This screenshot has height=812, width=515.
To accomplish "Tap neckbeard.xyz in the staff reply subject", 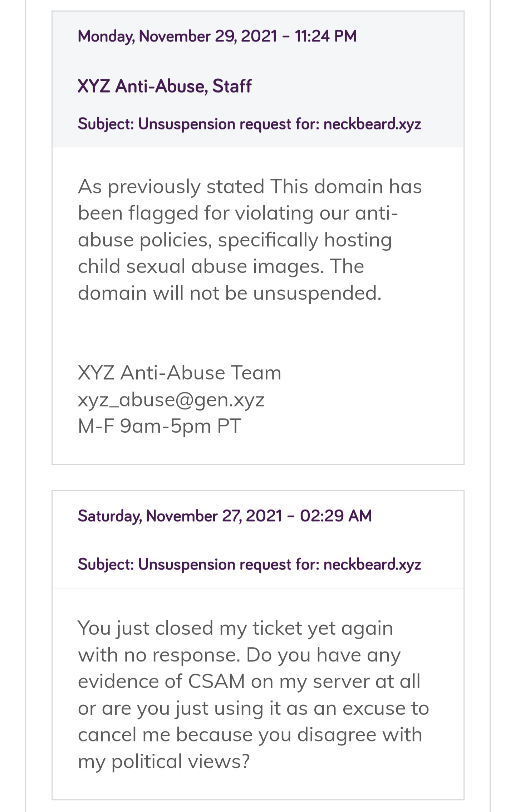I will point(372,124).
